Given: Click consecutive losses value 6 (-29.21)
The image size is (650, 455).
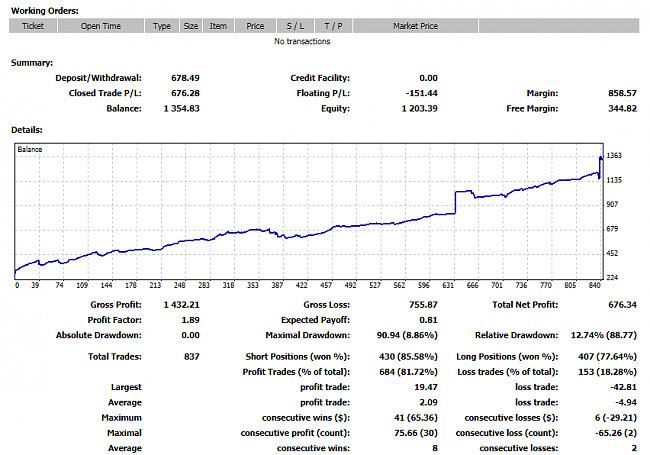Looking at the screenshot, I should (616, 418).
